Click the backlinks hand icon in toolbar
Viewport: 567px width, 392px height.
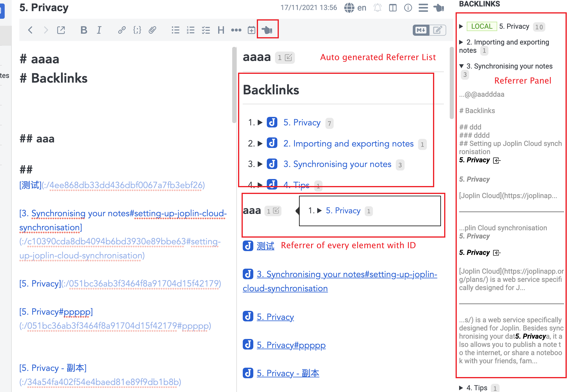coord(267,30)
